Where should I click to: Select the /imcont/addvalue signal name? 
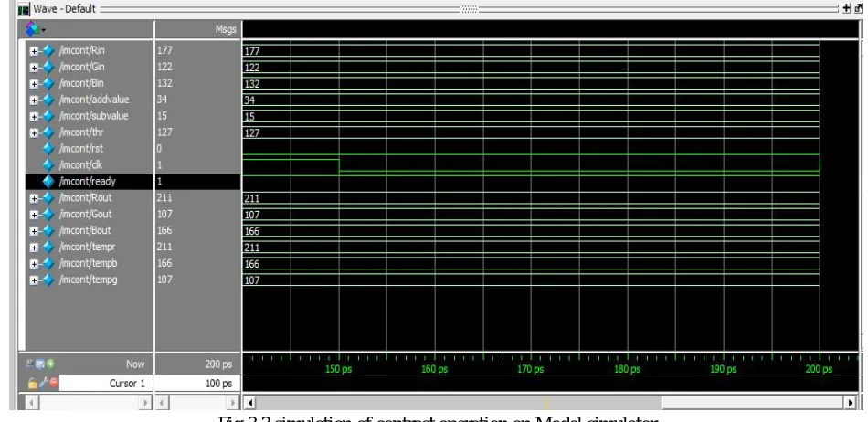point(93,100)
